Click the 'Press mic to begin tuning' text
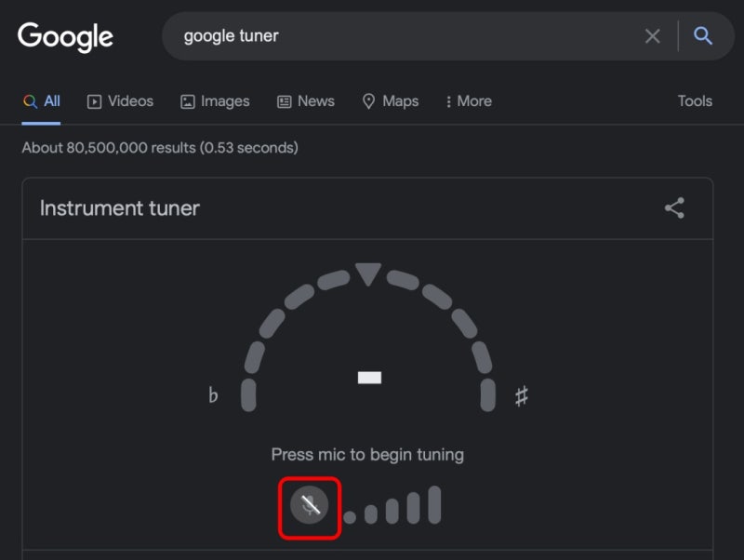 tap(367, 455)
